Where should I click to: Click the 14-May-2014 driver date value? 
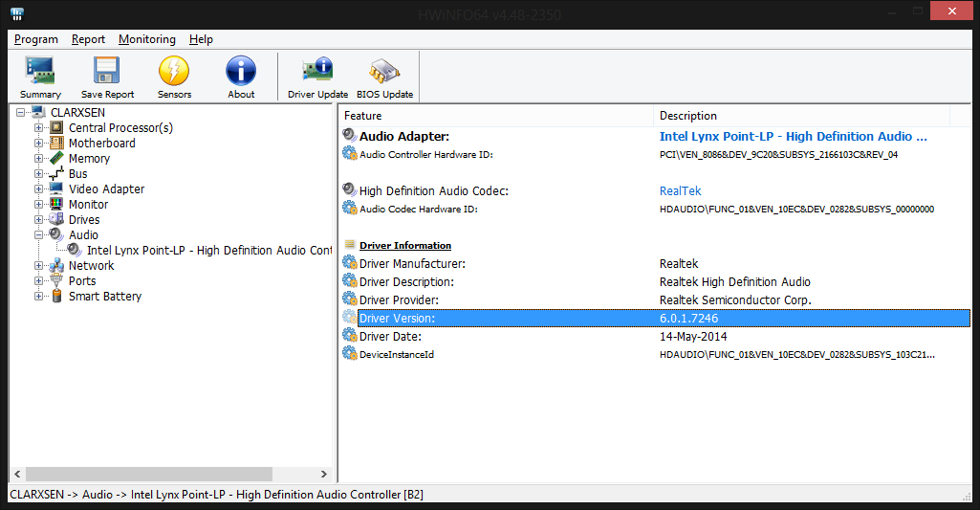point(693,336)
